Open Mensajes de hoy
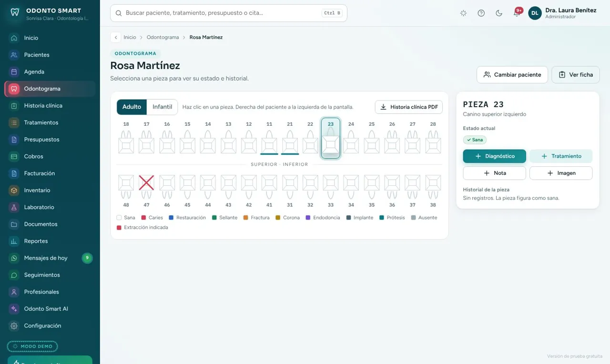The height and width of the screenshot is (364, 610). coord(50,258)
